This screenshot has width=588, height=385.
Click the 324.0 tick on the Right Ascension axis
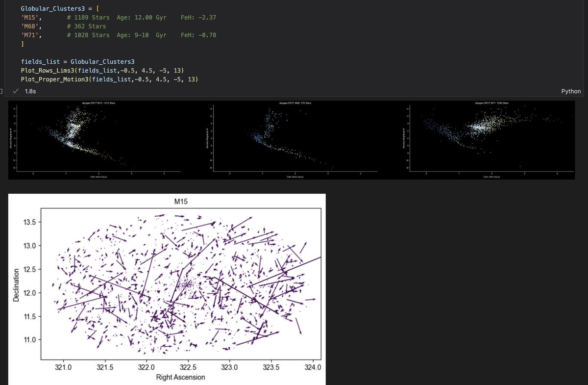[313, 367]
